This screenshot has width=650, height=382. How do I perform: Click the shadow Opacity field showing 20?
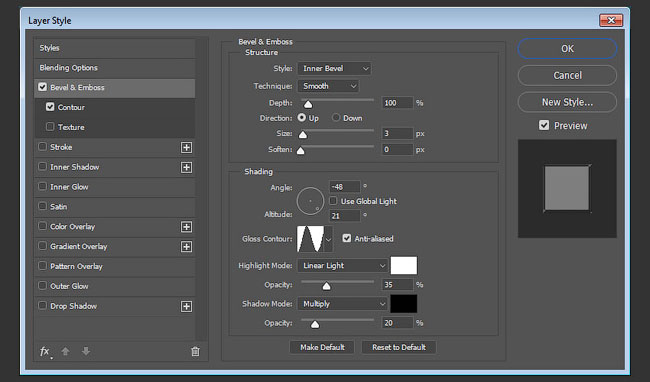tap(397, 323)
